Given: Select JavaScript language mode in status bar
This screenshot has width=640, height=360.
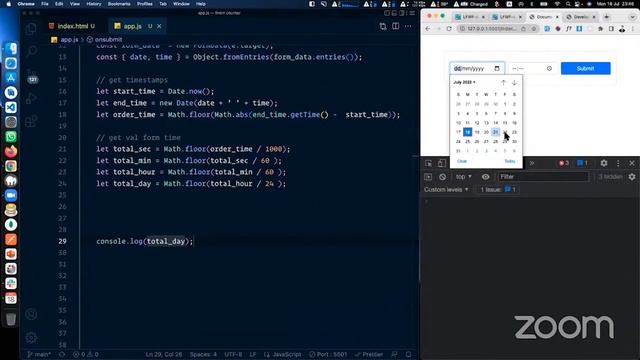Looking at the screenshot, I should click(x=283, y=354).
